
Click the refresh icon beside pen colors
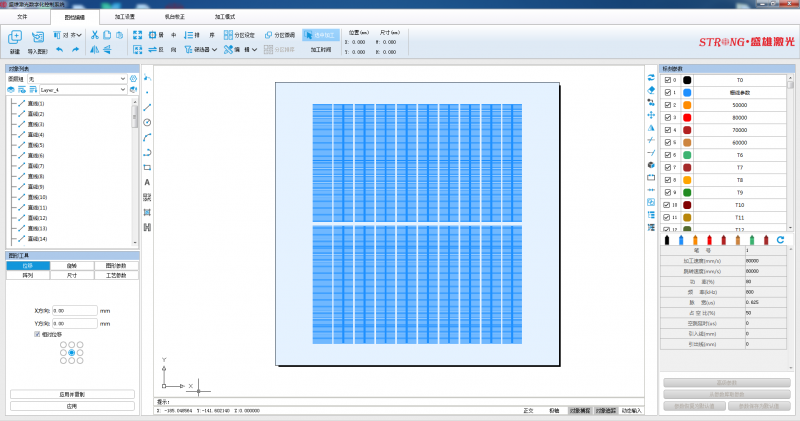[x=780, y=240]
